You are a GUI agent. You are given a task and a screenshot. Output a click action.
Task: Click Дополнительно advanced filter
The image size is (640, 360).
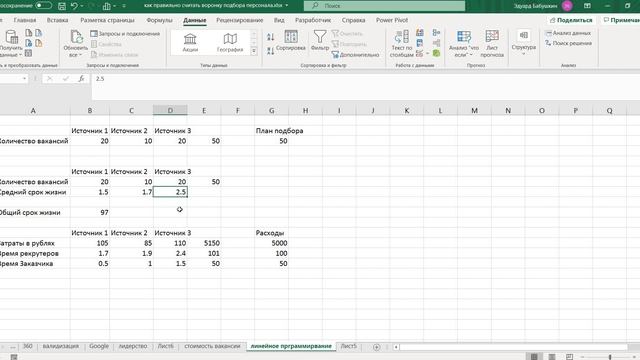[x=355, y=54]
